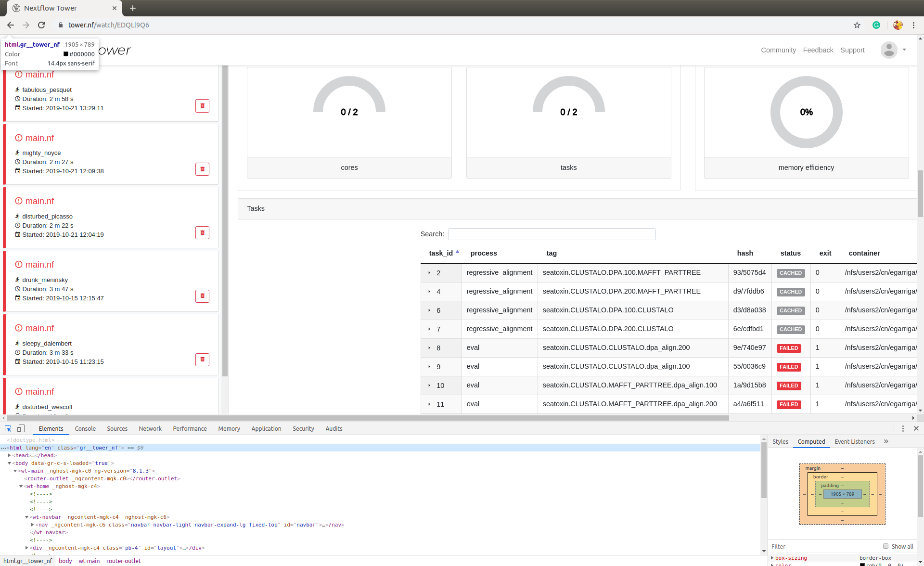This screenshot has height=566, width=924.
Task: Toggle the device toolbar in DevTools
Action: (21, 428)
